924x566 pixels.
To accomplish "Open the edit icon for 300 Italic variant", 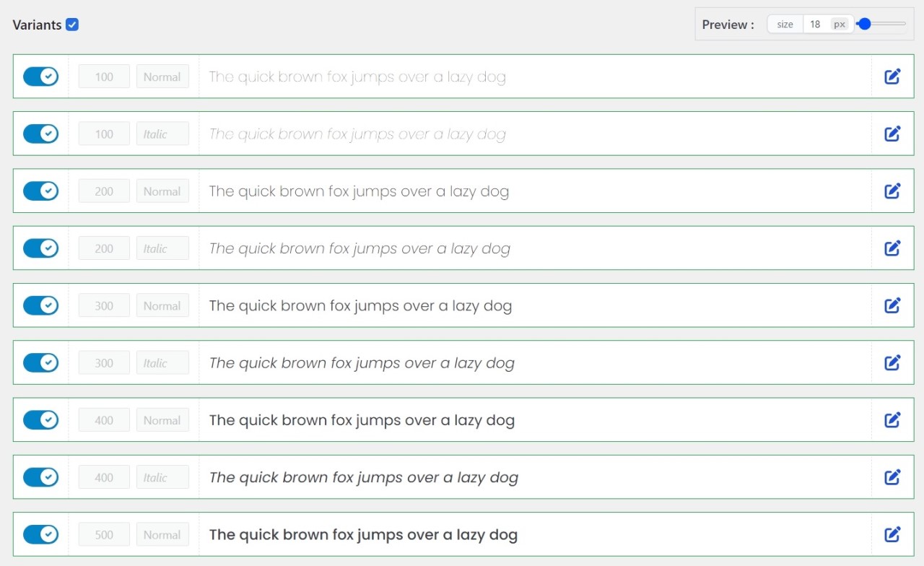I will [x=892, y=362].
